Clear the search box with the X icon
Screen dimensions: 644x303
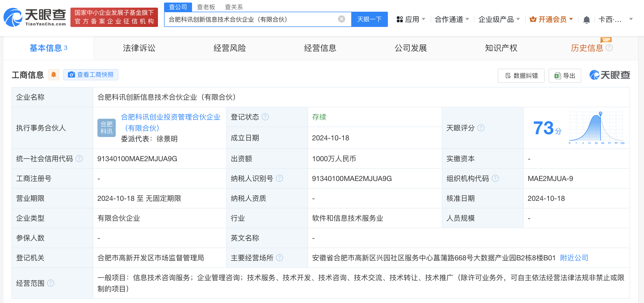(341, 19)
